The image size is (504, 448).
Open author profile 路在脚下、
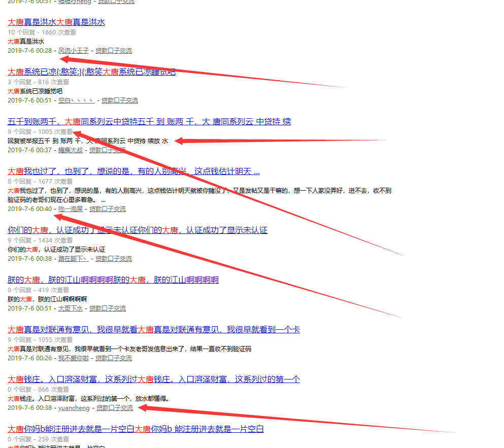[73, 259]
